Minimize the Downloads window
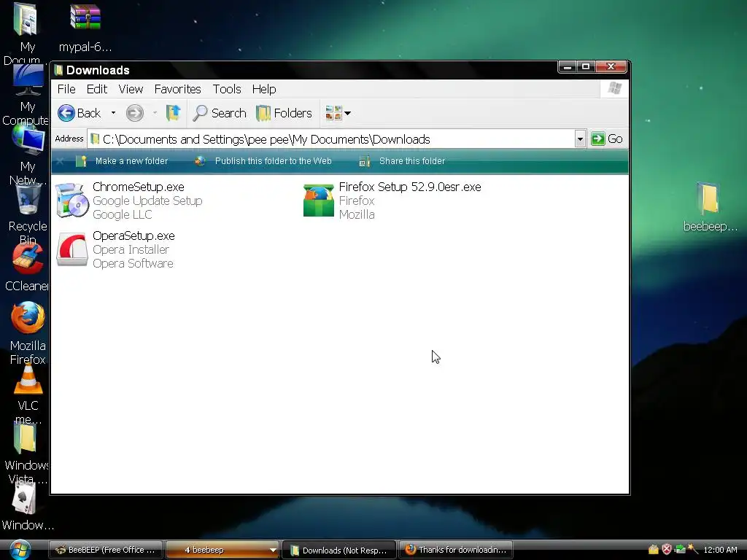This screenshot has height=560, width=747. [568, 66]
